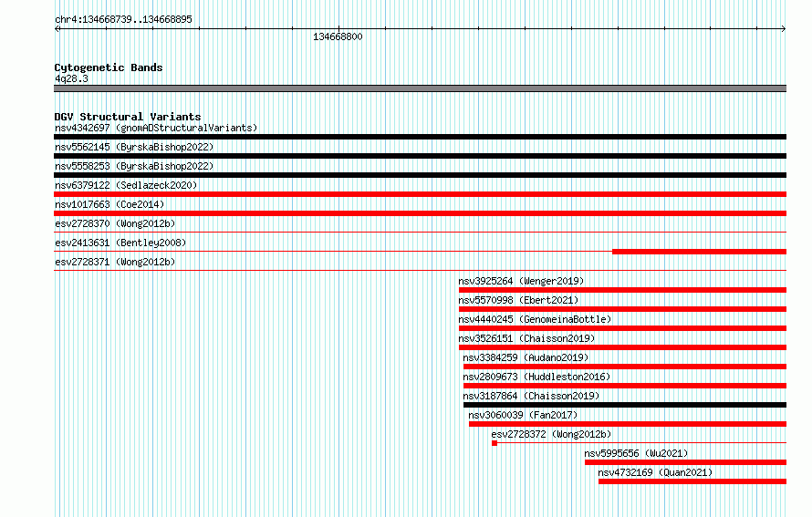Open variant nsv3187864 (Chaisson2019) label
Image resolution: width=812 pixels, height=517 pixels.
point(531,396)
